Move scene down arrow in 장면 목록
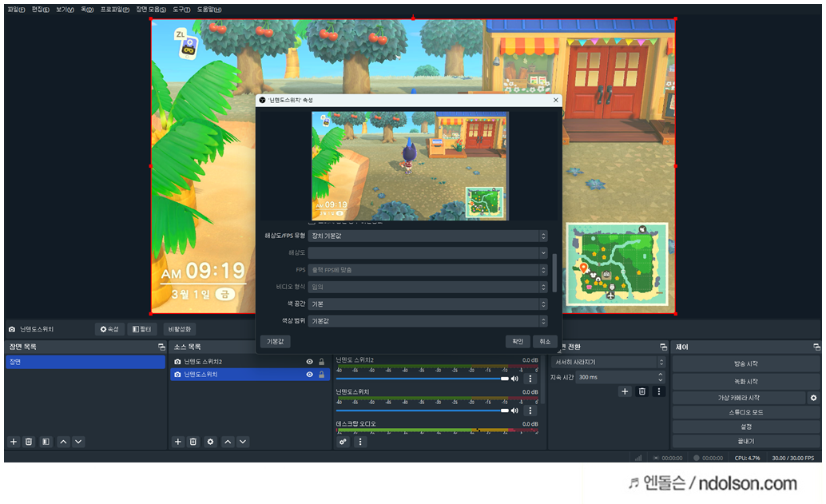 click(x=78, y=442)
